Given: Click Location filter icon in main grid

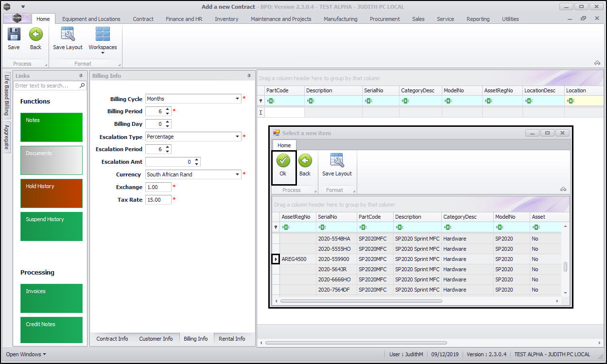Looking at the screenshot, I should 571,101.
